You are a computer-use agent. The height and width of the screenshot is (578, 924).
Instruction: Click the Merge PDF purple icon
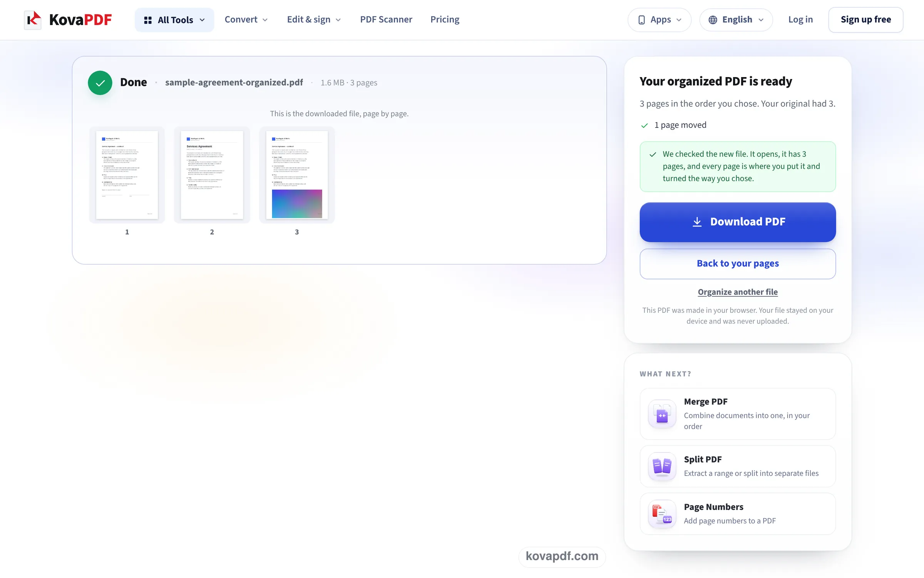point(662,414)
